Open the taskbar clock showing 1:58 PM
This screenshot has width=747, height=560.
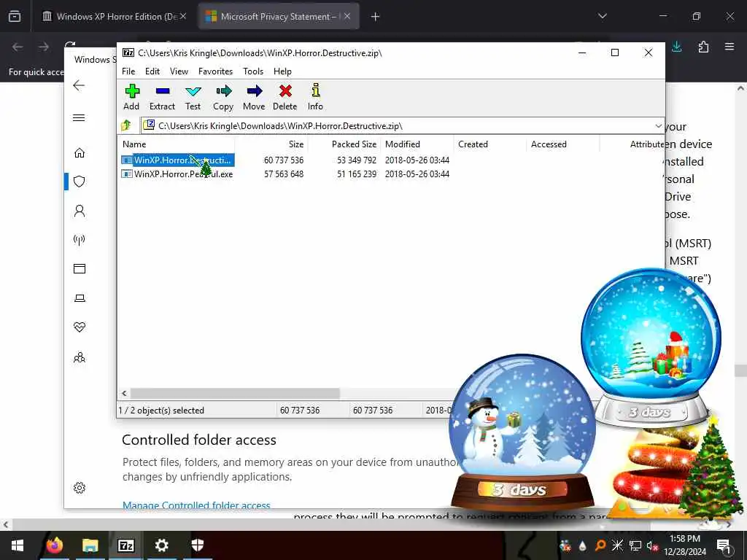685,545
